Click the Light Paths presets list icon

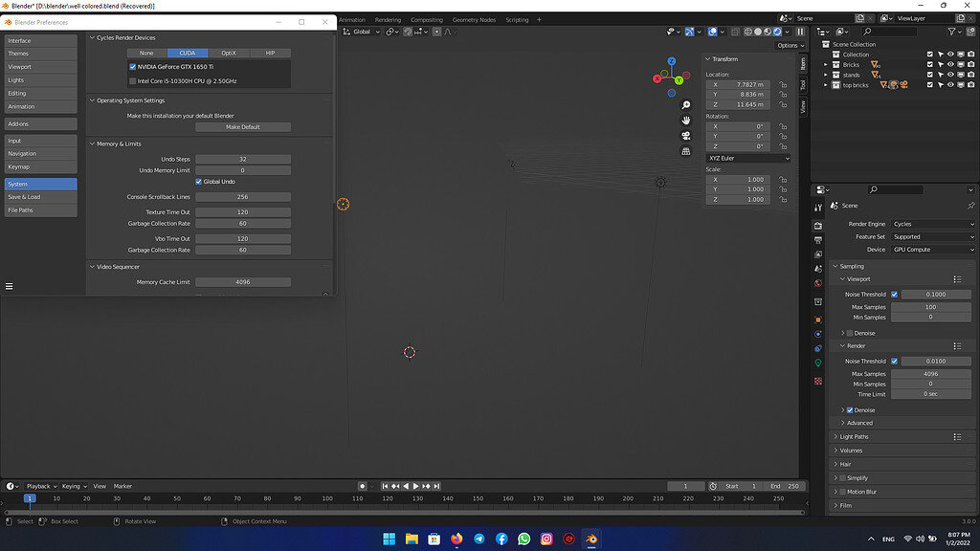pyautogui.click(x=957, y=436)
